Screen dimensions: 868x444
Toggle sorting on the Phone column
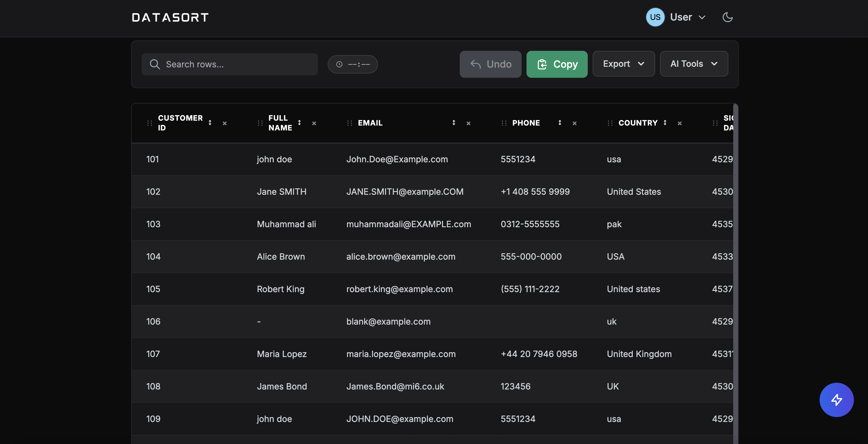coord(559,123)
